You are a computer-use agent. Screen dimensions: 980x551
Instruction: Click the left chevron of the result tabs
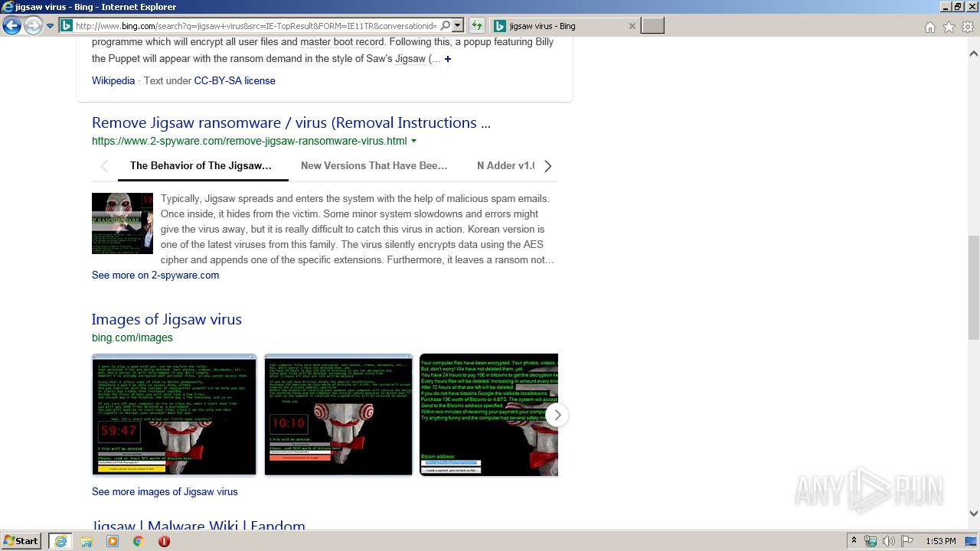coord(104,166)
